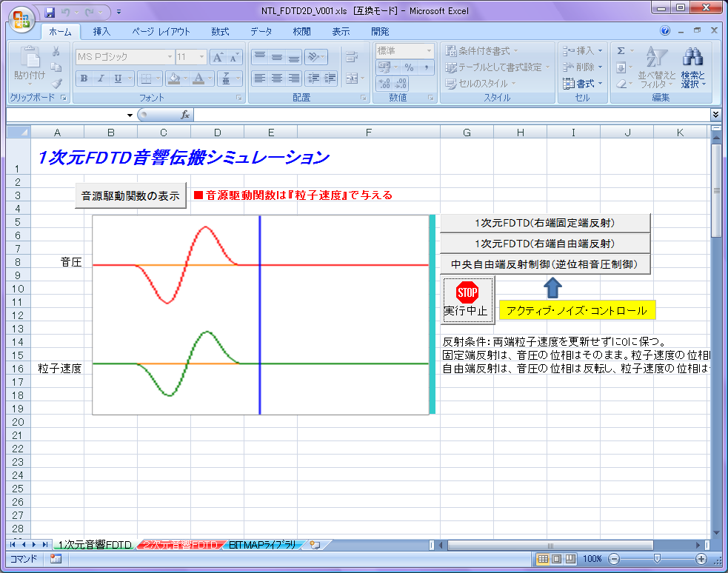Switch to Page Break Preview in status bar
Viewport: 728px width, 573px height.
click(x=570, y=559)
